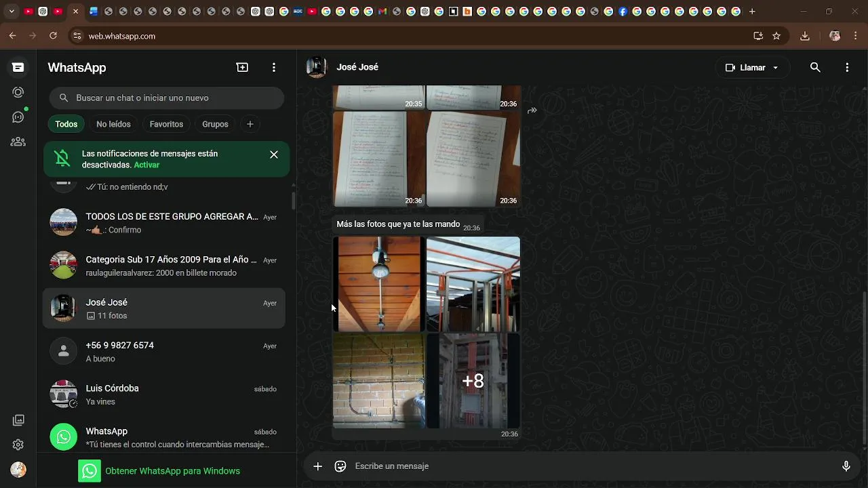868x488 pixels.
Task: Forward the photo album with arrow icon
Action: click(x=532, y=110)
